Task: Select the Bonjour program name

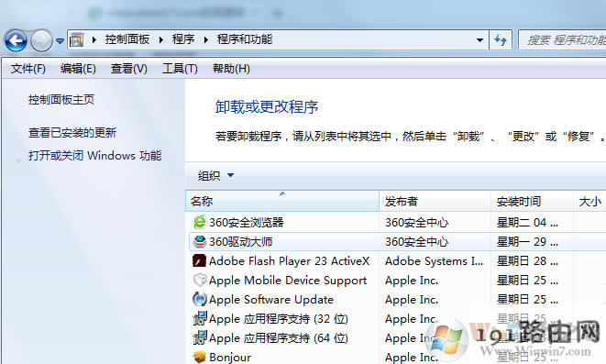Action: 230,358
